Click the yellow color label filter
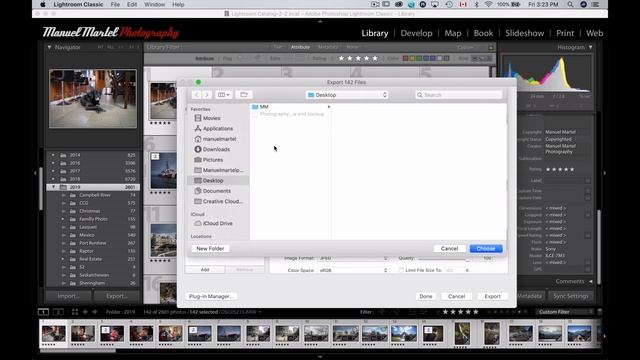 tap(412, 58)
